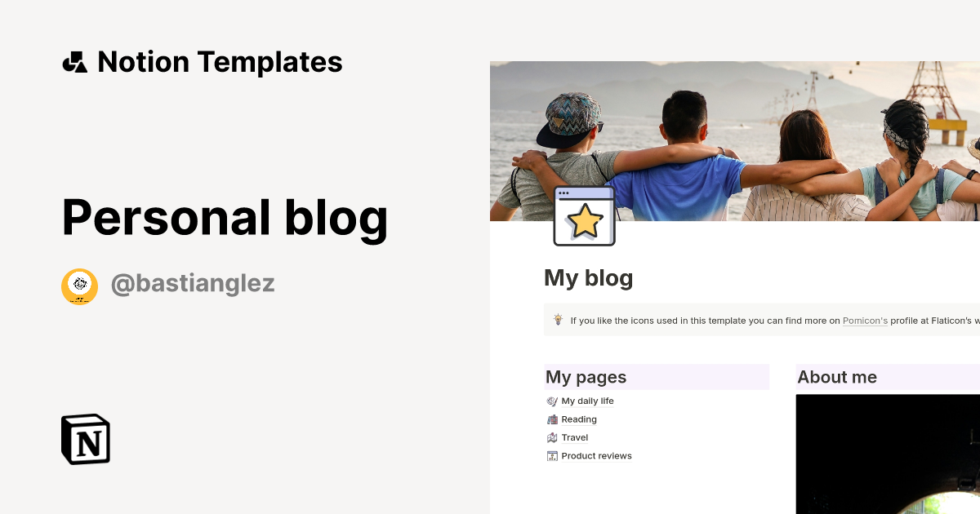Click the Reading book icon

552,419
